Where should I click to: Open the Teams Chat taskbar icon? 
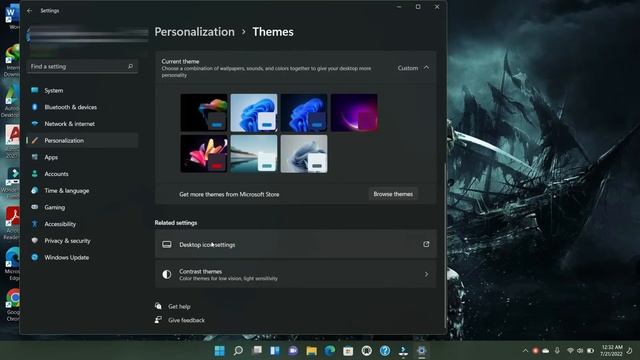293,351
